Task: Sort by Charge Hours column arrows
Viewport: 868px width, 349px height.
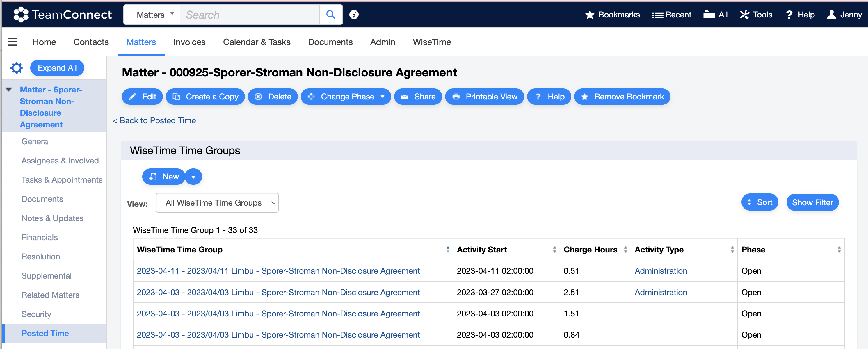Action: (x=625, y=249)
